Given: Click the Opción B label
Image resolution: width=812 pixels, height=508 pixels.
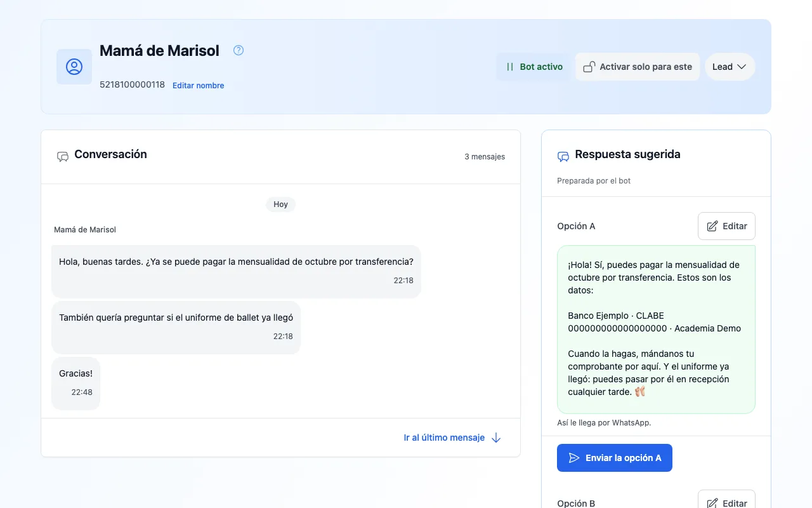Looking at the screenshot, I should (576, 503).
